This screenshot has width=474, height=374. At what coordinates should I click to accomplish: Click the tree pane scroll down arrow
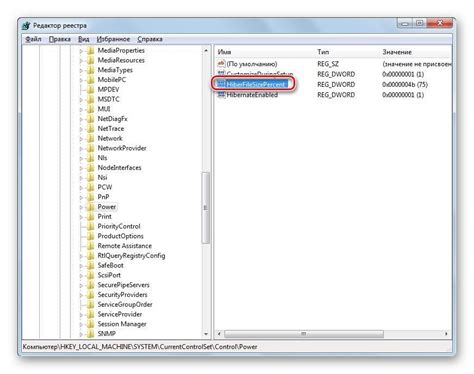206,334
